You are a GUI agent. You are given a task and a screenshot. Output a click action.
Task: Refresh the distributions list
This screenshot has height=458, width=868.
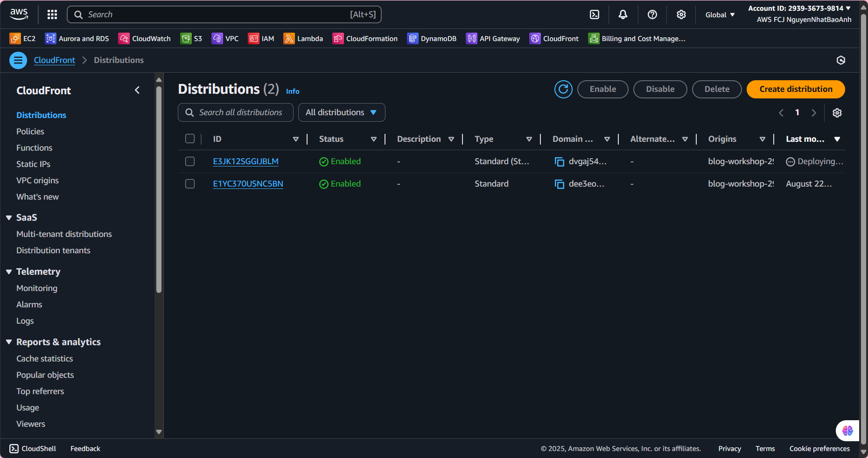563,89
